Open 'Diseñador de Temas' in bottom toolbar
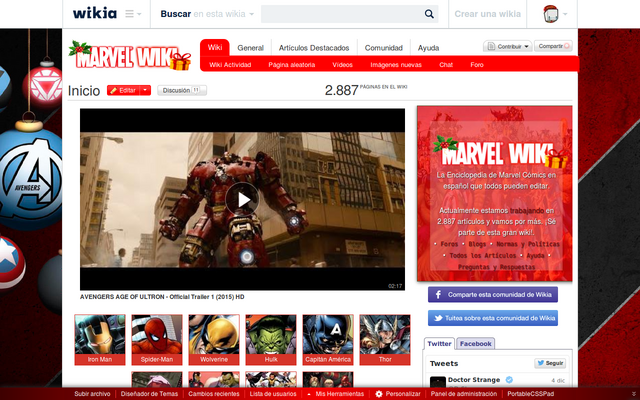640x400 pixels. pos(149,394)
